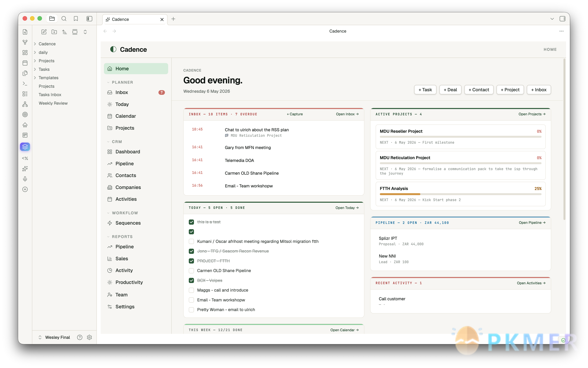
Task: Open the more options ellipsis menu
Action: coord(561,31)
